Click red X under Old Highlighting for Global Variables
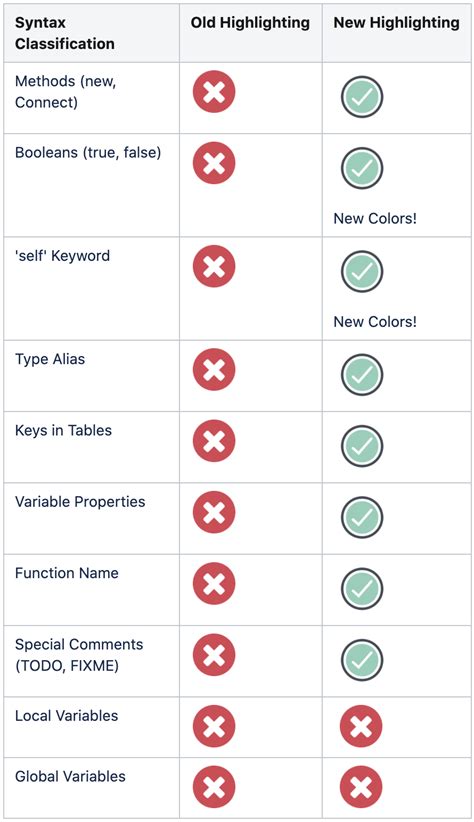474x822 pixels. (x=214, y=787)
